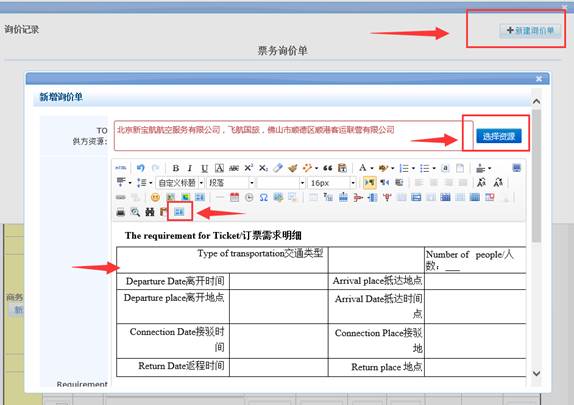Open the 自定义标题 custom heading dropdown

(180, 183)
